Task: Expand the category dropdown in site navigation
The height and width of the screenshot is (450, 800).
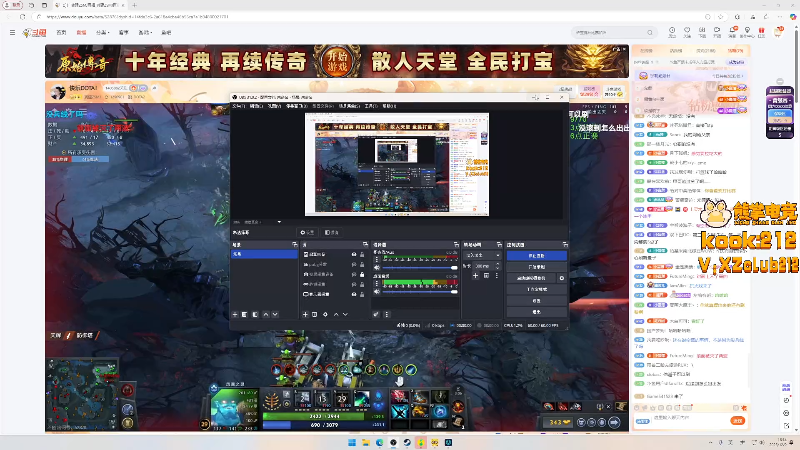Action: [103, 32]
